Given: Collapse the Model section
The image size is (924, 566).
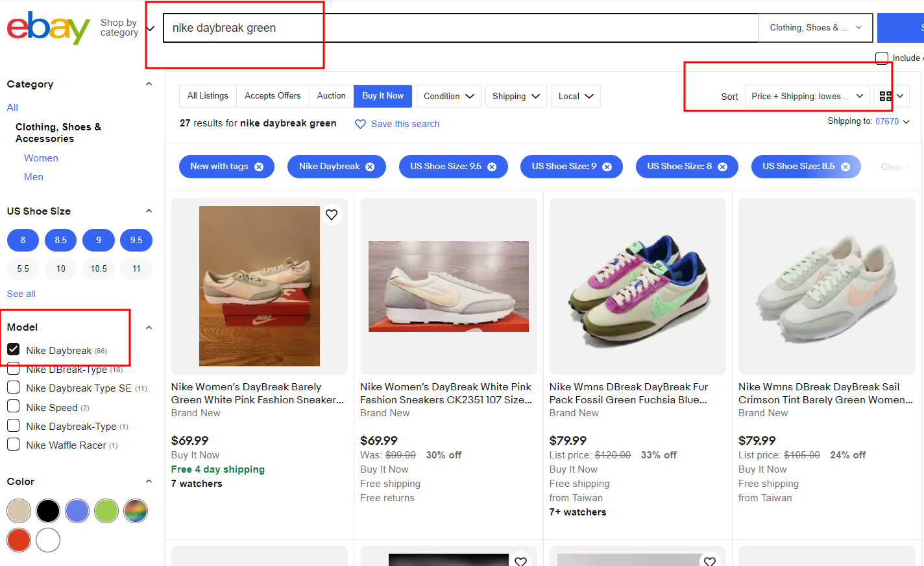Looking at the screenshot, I should tap(149, 327).
